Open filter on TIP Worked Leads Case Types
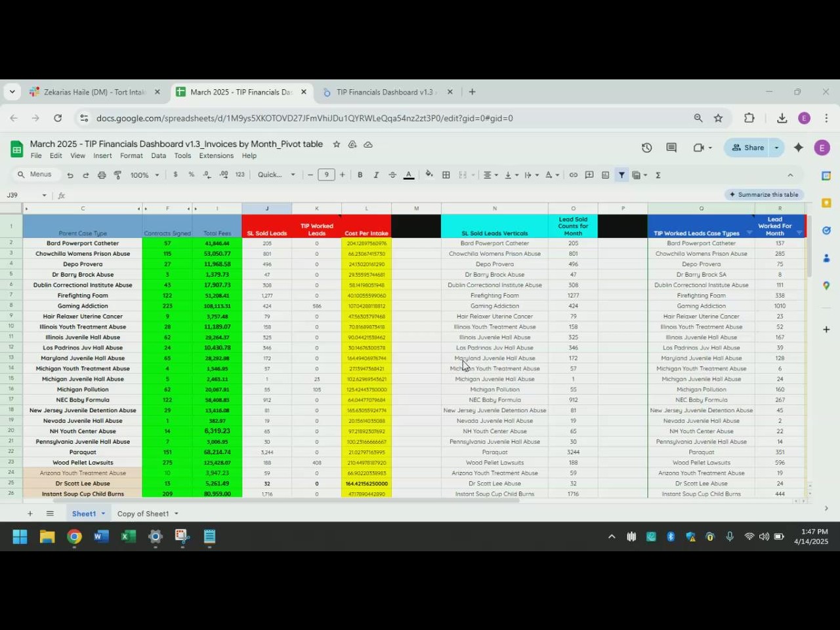 pyautogui.click(x=749, y=233)
